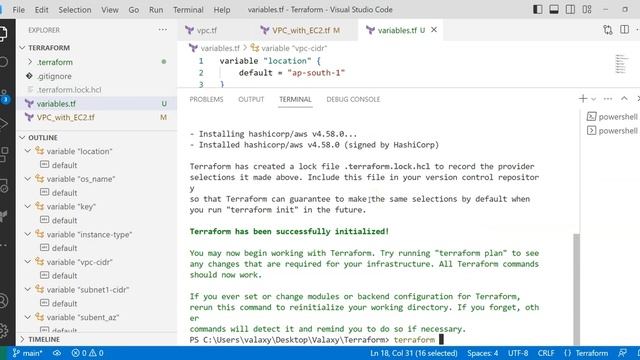Select the first powershell terminal

pos(612,117)
